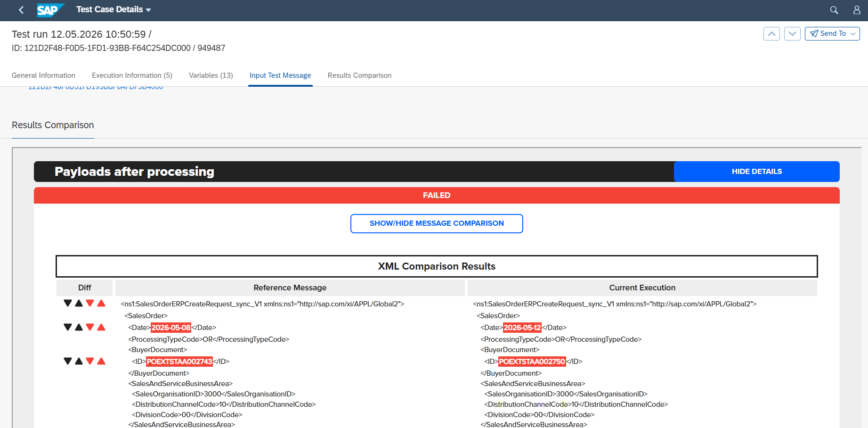Open Execution Information (5) tab
This screenshot has height=428, width=868.
(x=132, y=75)
